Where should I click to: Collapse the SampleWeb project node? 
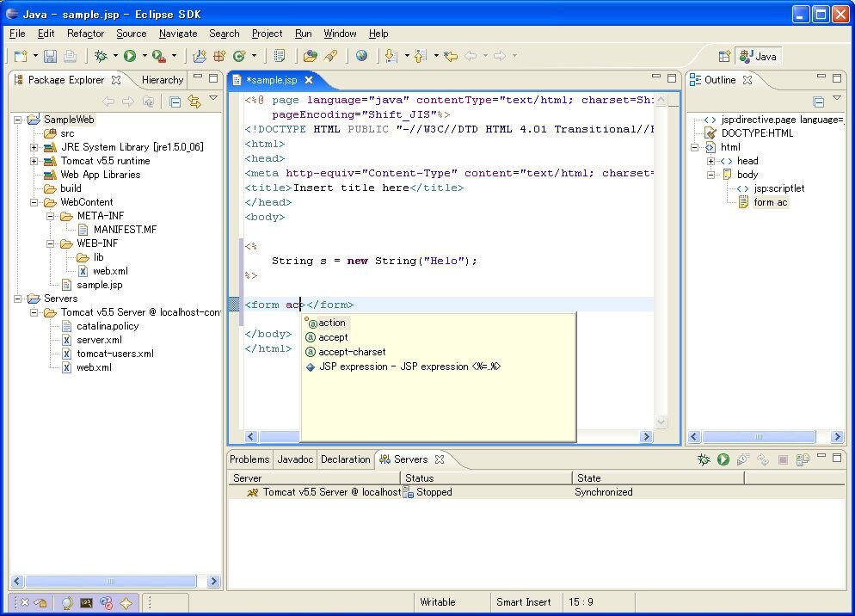point(17,120)
